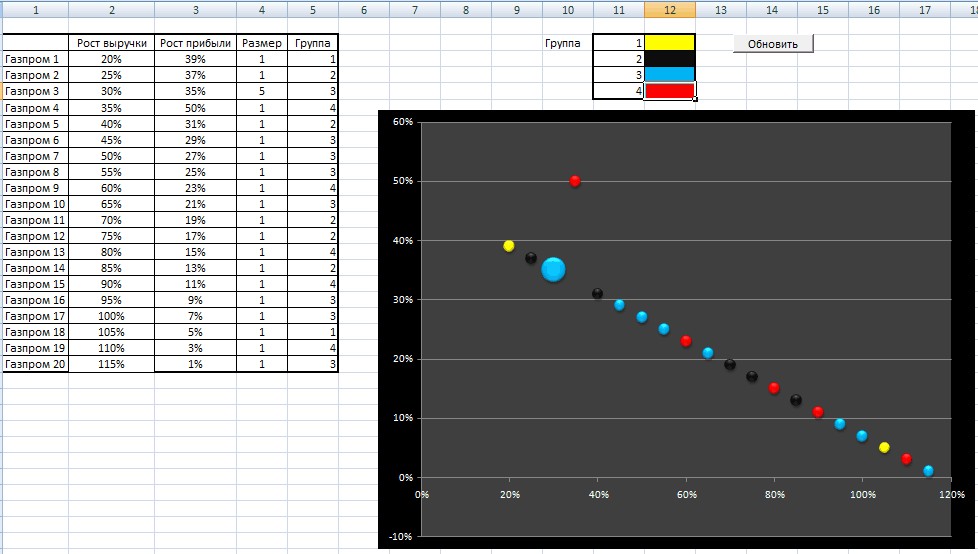This screenshot has width=978, height=554.
Task: Click legend cell with group number 4
Action: point(619,91)
